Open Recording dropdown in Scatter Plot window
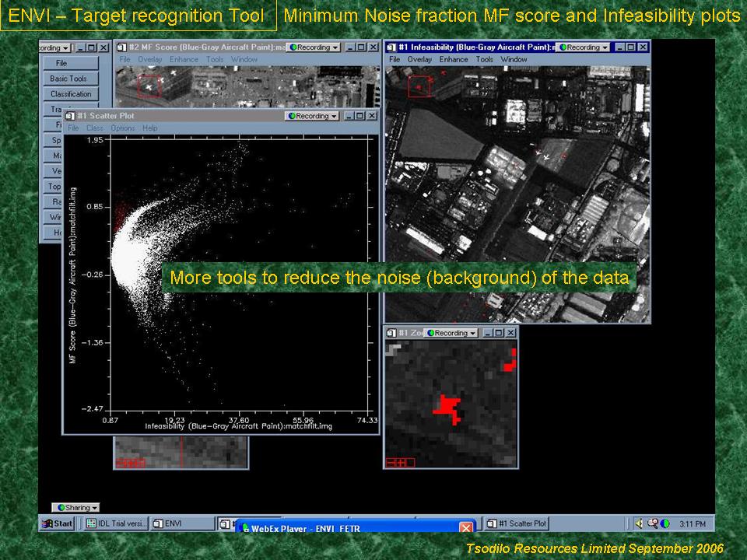 pos(312,116)
